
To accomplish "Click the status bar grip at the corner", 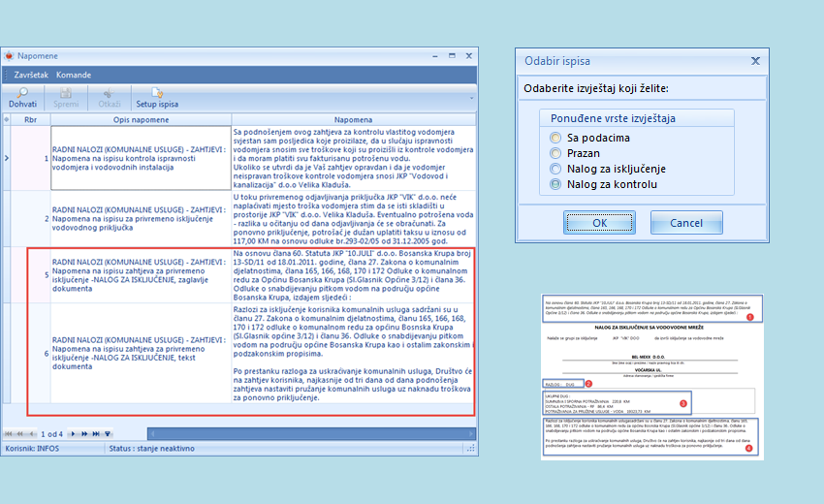I will point(471,449).
